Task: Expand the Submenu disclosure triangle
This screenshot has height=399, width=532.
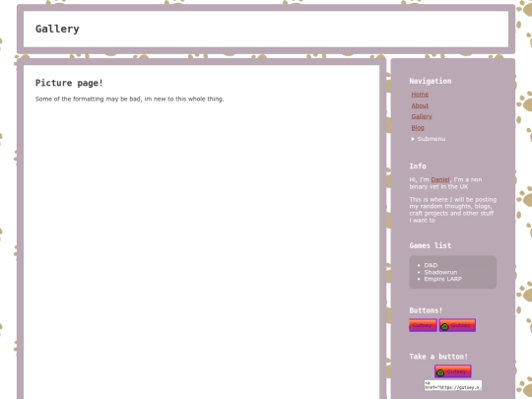Action: [x=413, y=139]
